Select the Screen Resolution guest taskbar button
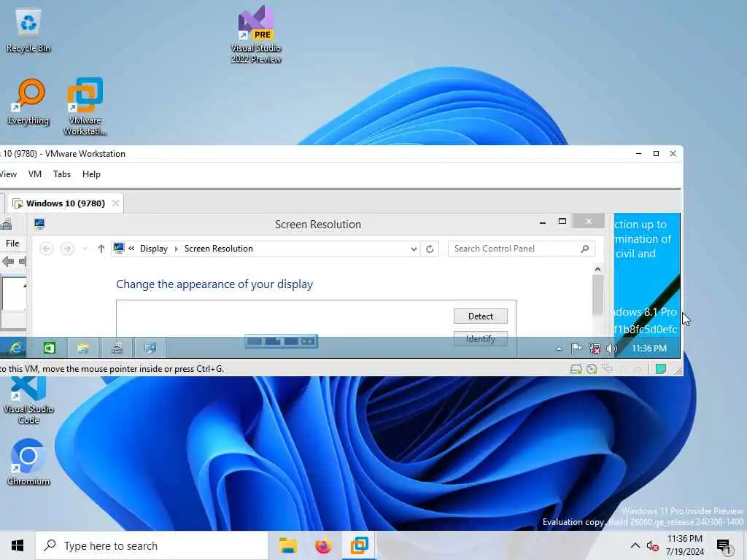 click(150, 348)
